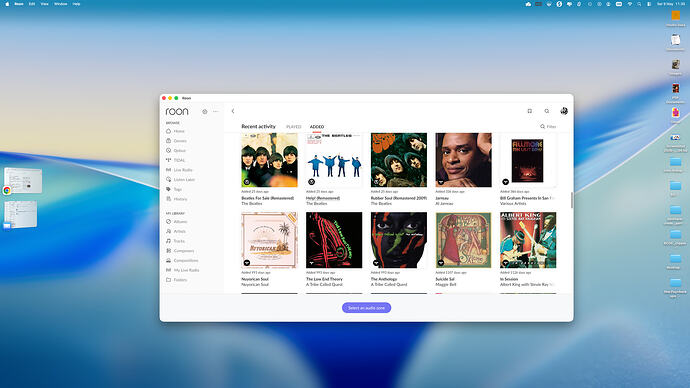Image resolution: width=690 pixels, height=388 pixels.
Task: Select the Chrome window in Stage Manager
Action: [23, 181]
